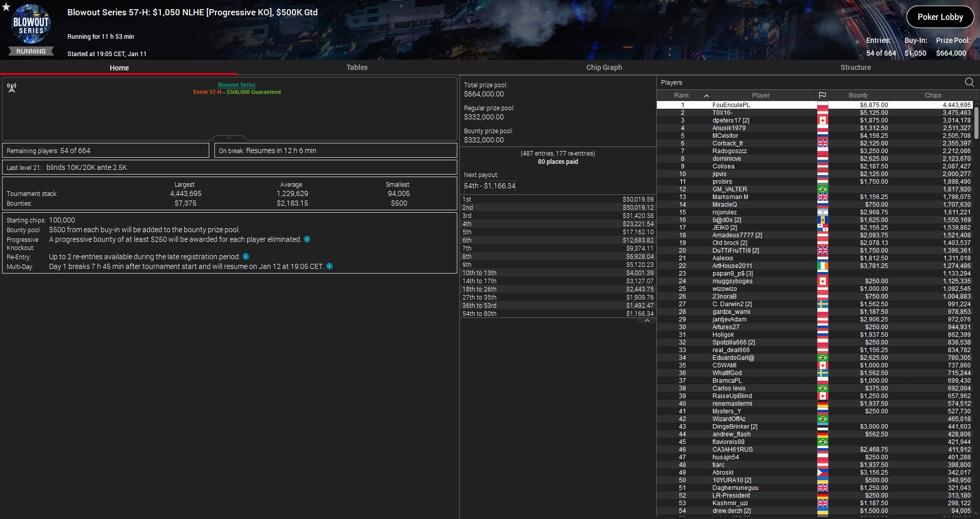This screenshot has height=519, width=980.
Task: Click the broadcast antenna icon
Action: pyautogui.click(x=12, y=88)
